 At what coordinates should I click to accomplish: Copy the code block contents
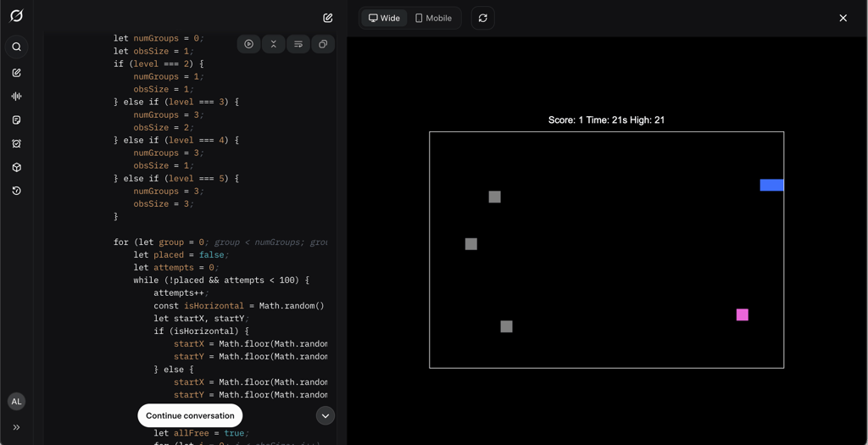pyautogui.click(x=323, y=44)
